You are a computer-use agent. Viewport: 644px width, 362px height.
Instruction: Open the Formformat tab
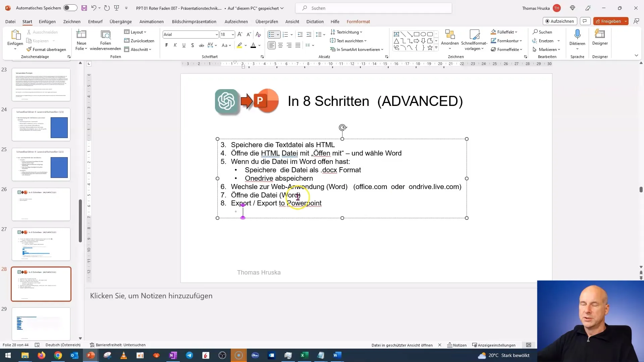pos(359,21)
